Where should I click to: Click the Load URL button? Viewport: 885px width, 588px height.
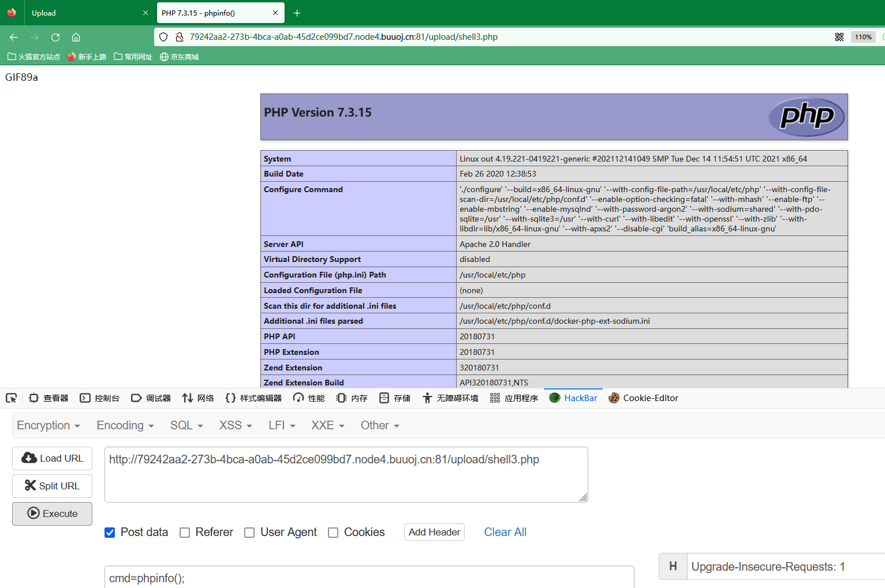52,458
